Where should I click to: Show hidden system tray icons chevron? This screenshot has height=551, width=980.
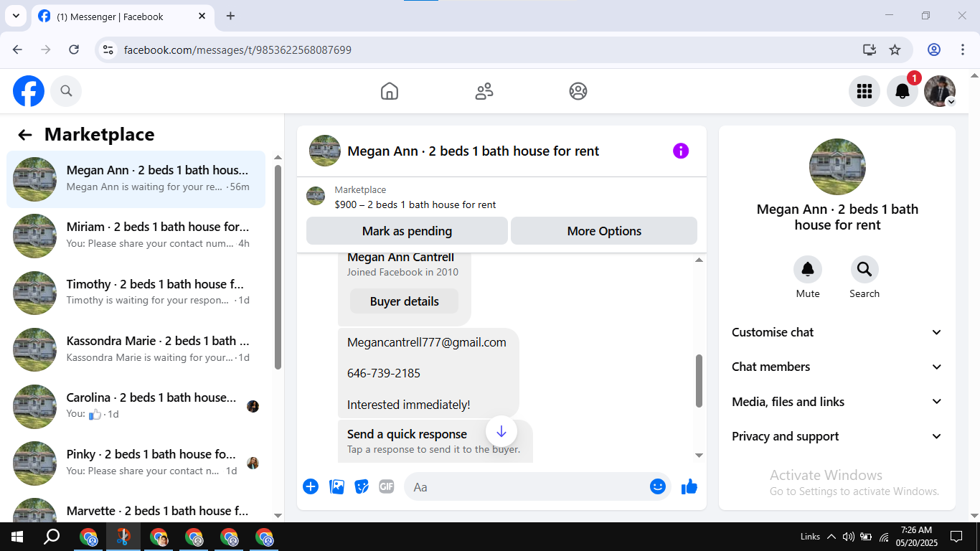831,537
